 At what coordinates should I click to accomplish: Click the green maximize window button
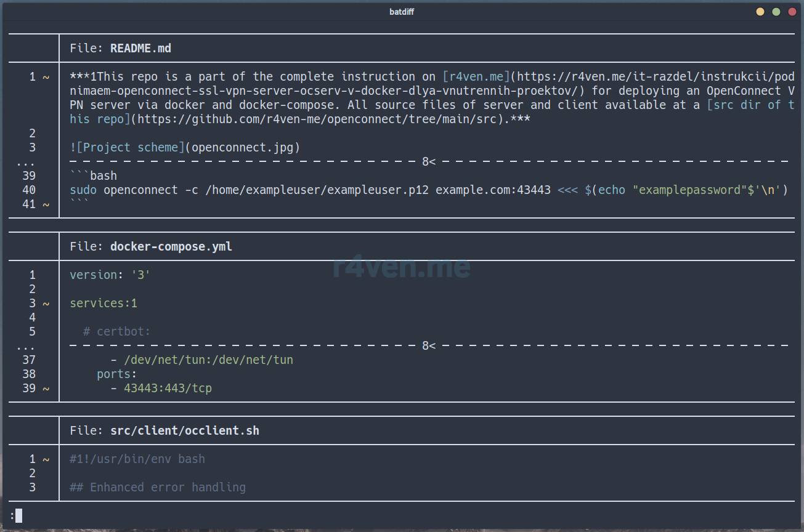click(x=776, y=12)
